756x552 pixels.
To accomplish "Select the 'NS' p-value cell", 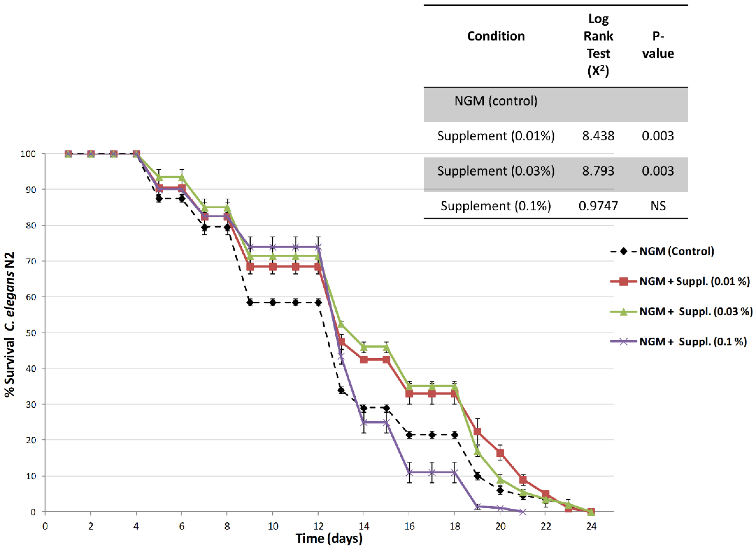I will (x=658, y=206).
